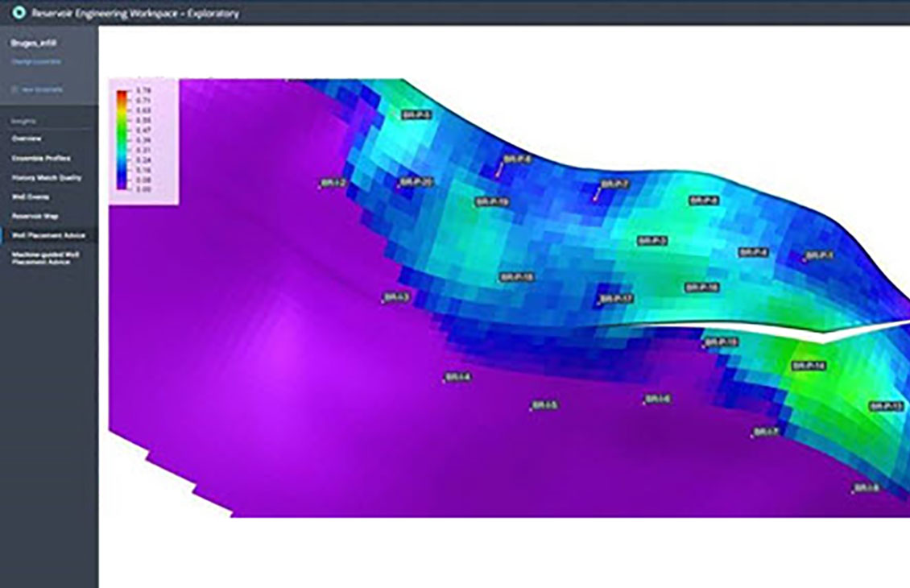
Task: Select Well Placement Advice item
Action: click(48, 235)
